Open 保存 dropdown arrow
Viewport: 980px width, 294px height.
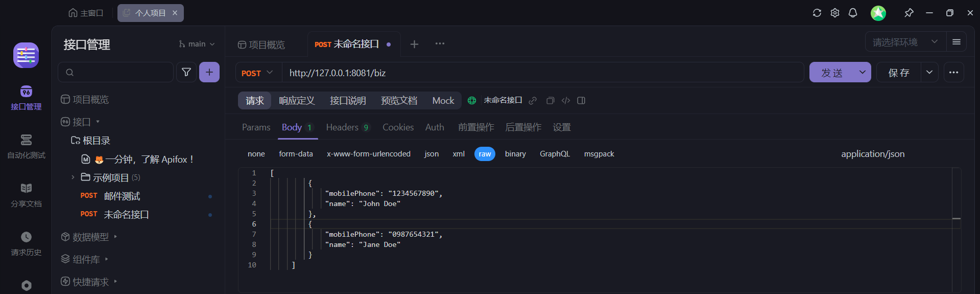(929, 73)
